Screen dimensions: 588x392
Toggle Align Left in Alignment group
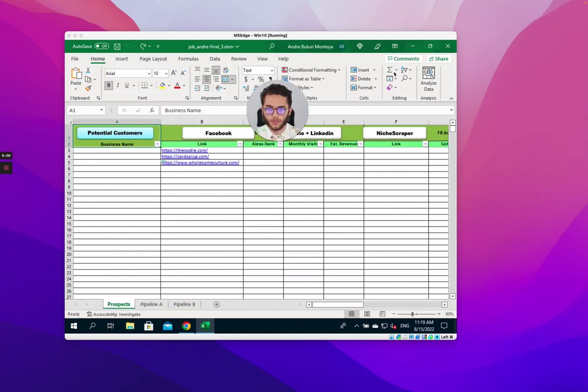pyautogui.click(x=198, y=80)
